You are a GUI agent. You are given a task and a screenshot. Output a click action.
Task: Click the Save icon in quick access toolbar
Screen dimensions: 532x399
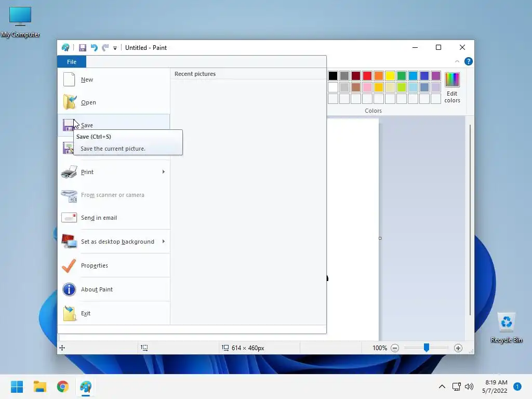(83, 48)
